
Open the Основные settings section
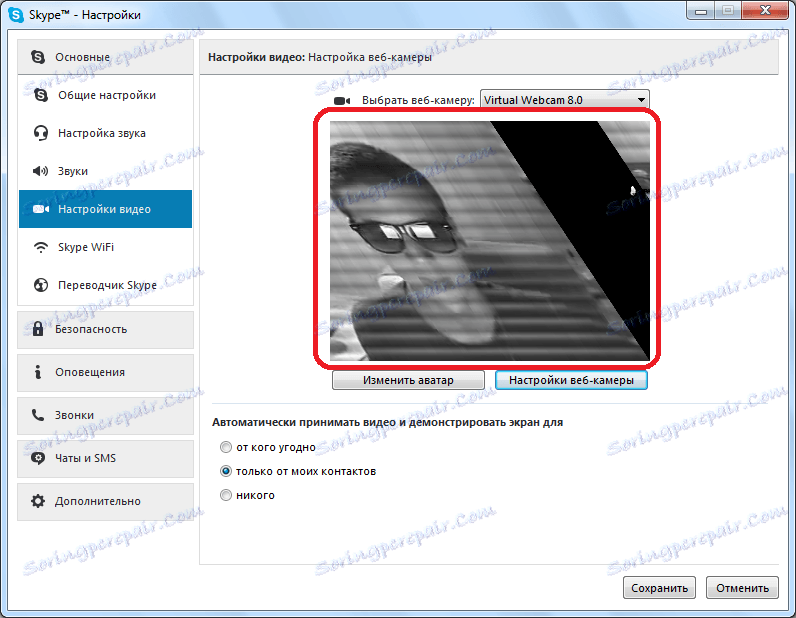(106, 57)
